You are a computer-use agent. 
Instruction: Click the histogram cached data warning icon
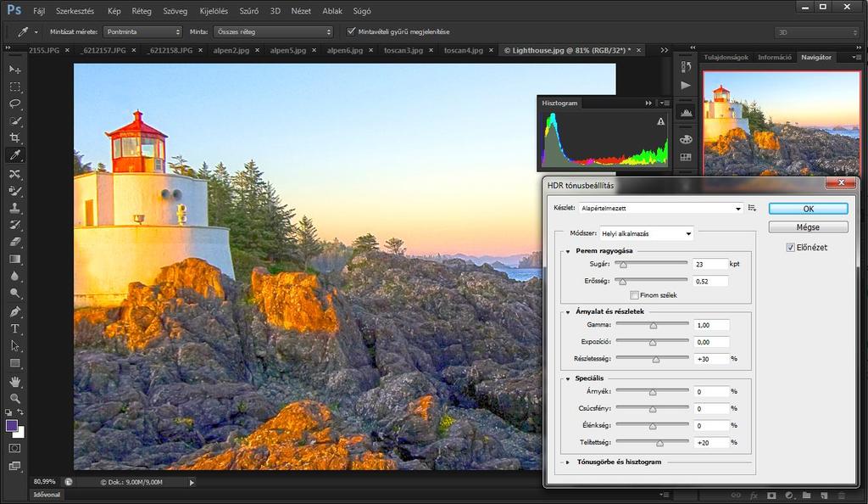pyautogui.click(x=660, y=121)
